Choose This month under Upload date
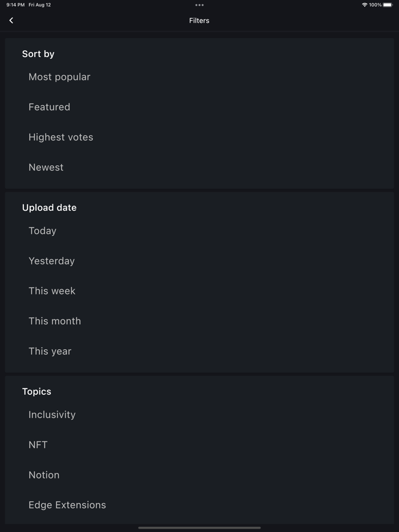The width and height of the screenshot is (399, 532). (x=55, y=321)
